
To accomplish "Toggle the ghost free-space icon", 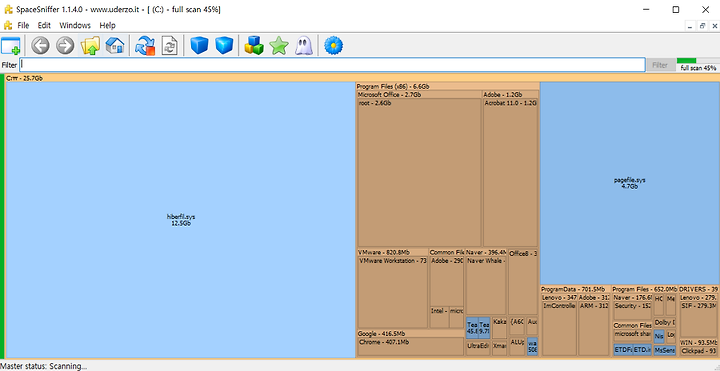I will pyautogui.click(x=304, y=46).
